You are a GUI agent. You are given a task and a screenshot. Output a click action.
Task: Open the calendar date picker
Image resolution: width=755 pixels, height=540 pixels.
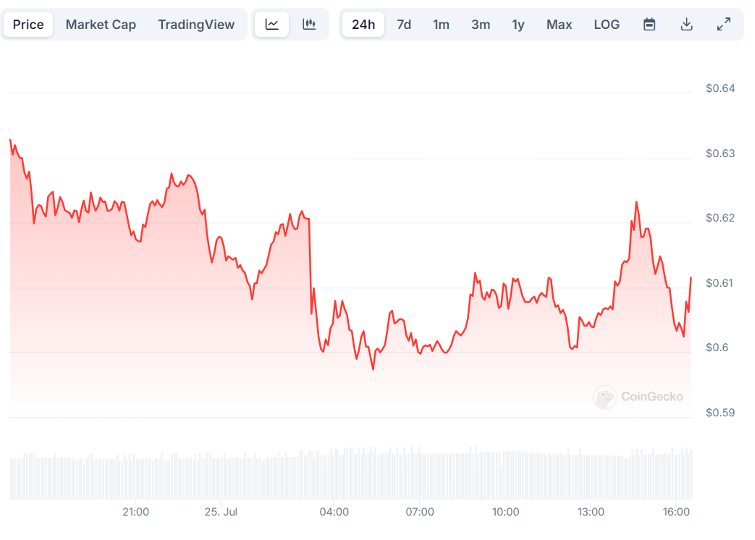649,24
